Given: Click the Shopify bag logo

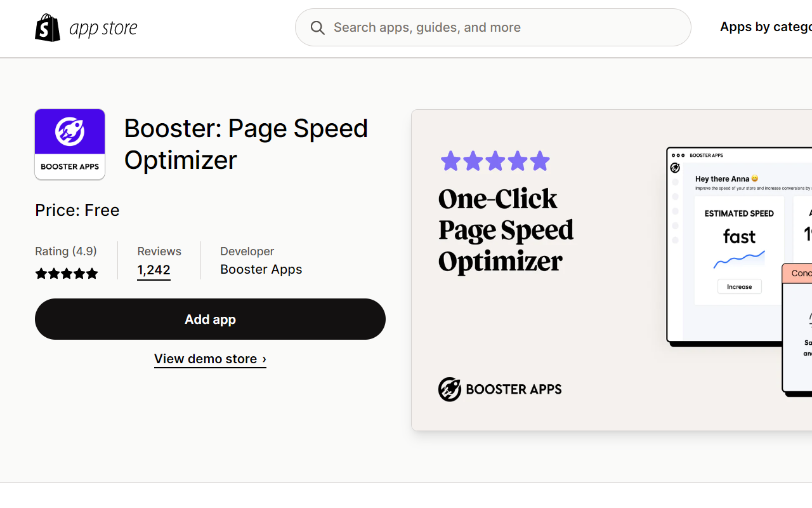Looking at the screenshot, I should pos(48,27).
